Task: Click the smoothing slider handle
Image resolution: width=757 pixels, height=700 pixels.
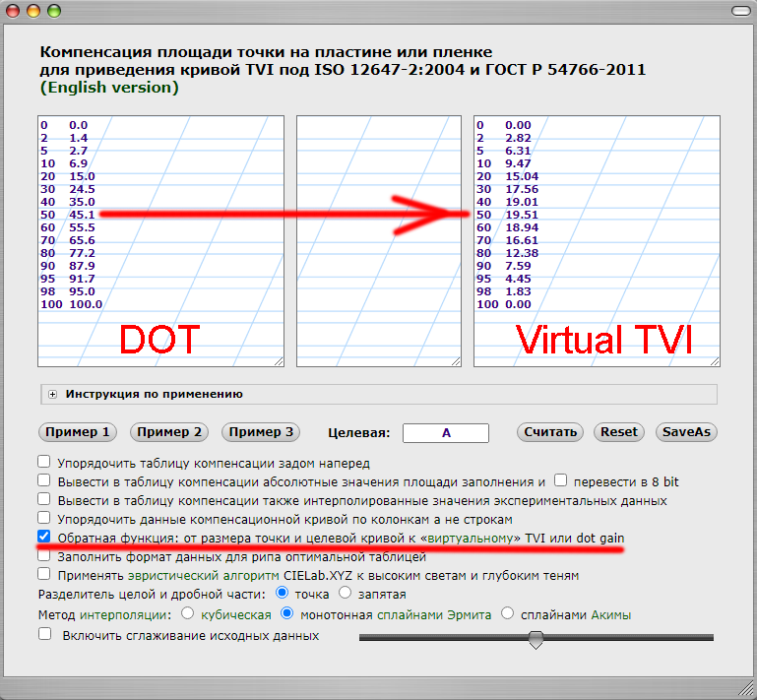Action: pos(536,639)
